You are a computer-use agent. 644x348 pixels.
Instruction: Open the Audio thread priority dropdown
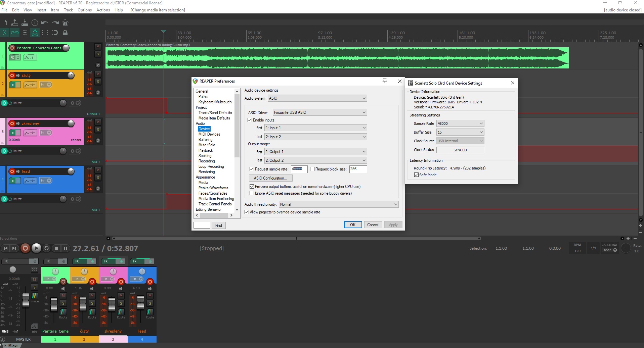[x=338, y=204]
